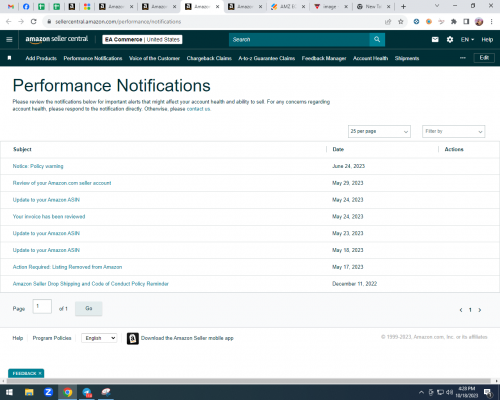This screenshot has height=400, width=500.
Task: Click the bookmark flag icon
Action: [9, 58]
